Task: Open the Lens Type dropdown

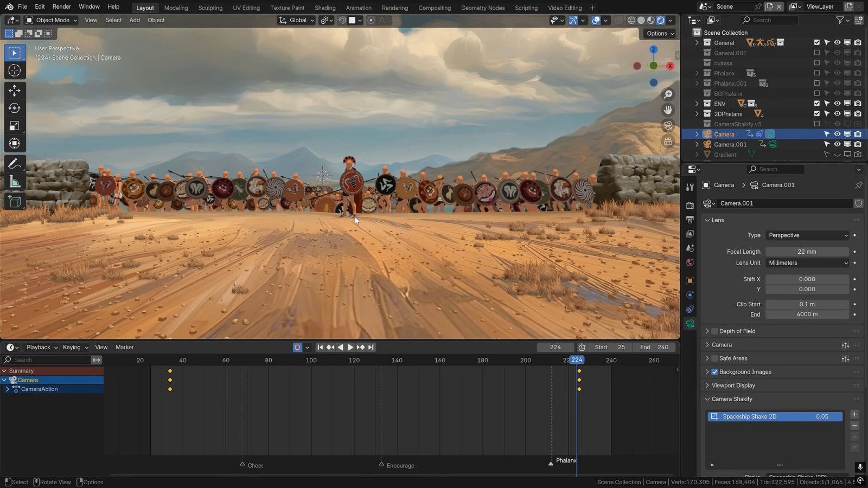Action: coord(807,235)
